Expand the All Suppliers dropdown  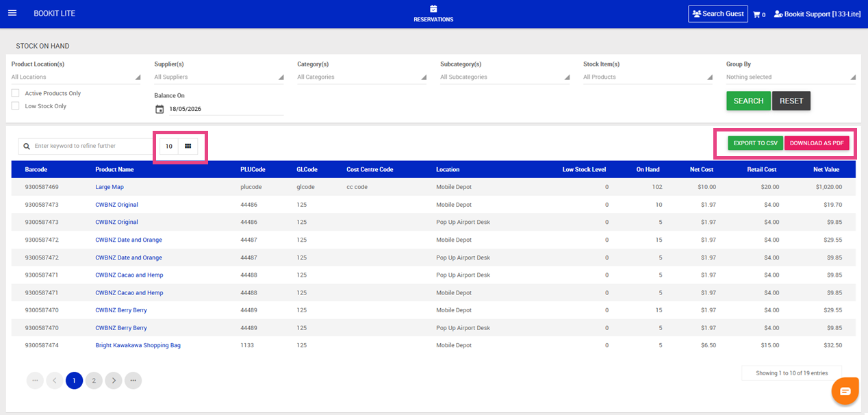point(219,77)
